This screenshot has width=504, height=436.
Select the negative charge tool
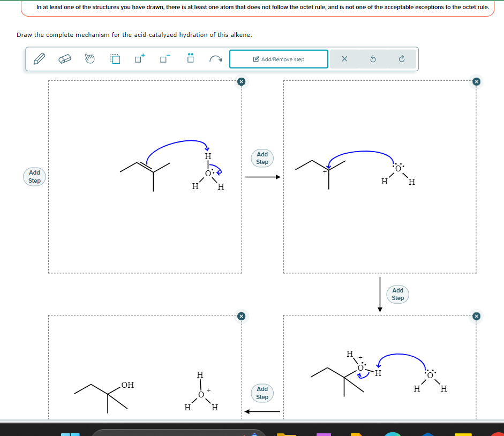pos(164,59)
